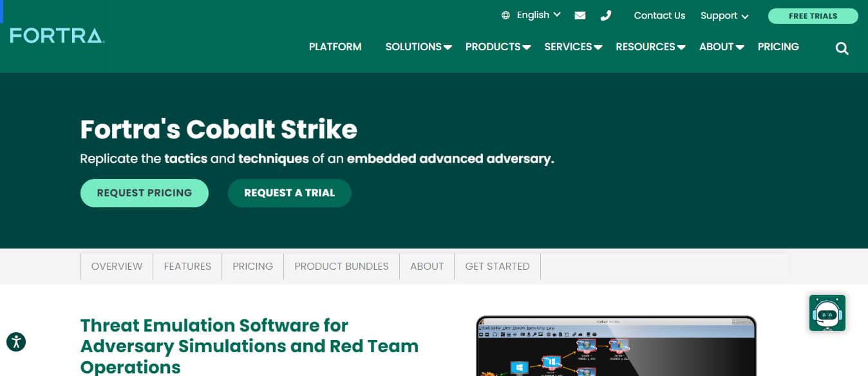Expand the Resources menu
The image size is (868, 376).
tap(650, 46)
